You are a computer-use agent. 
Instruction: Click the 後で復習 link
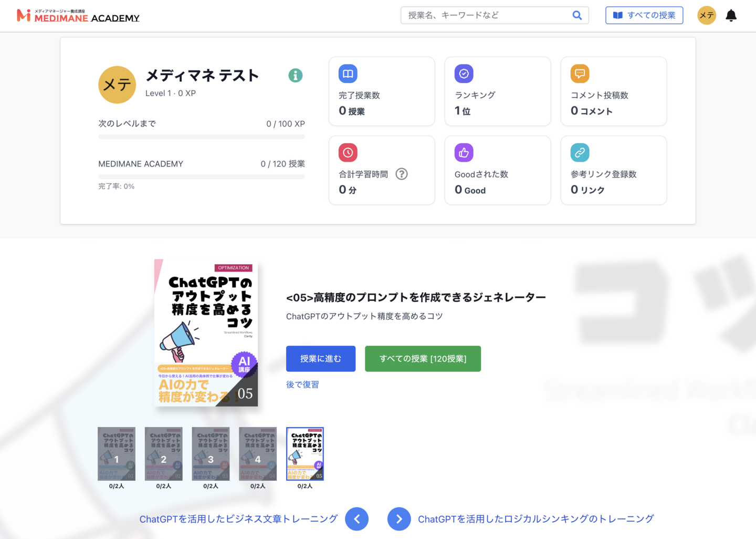tap(302, 385)
